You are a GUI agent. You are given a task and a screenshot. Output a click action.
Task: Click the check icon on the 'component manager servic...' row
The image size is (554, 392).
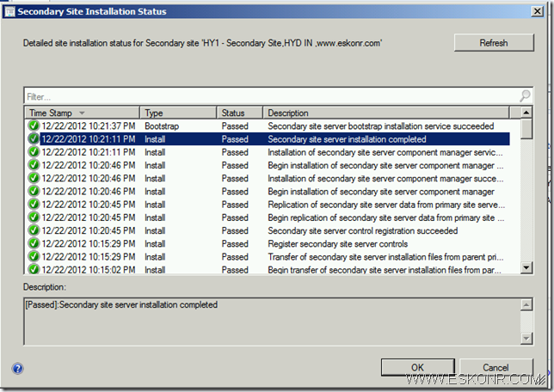click(x=34, y=152)
